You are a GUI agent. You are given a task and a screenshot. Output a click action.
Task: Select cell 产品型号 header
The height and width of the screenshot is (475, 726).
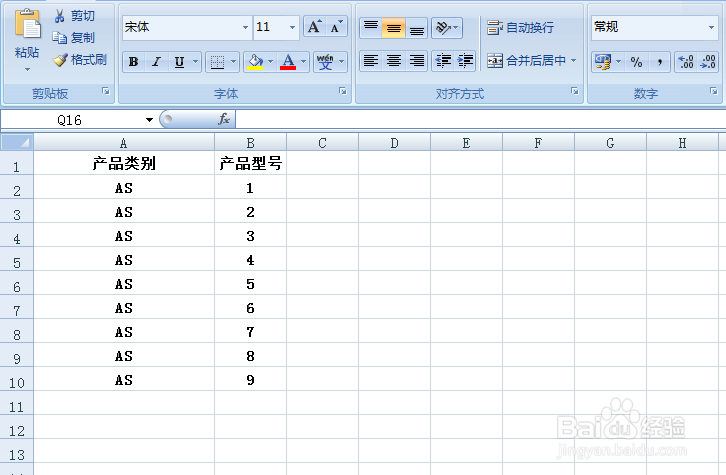(x=250, y=163)
